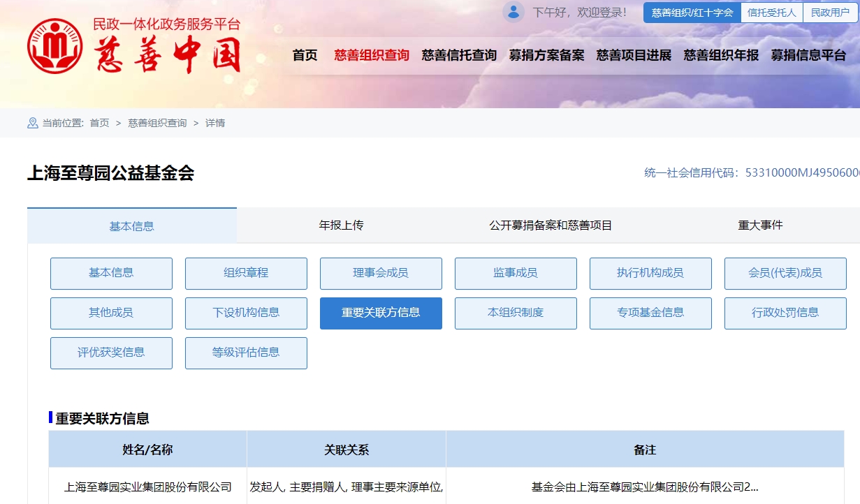The width and height of the screenshot is (860, 504).
Task: Open the 理事会成员 section
Action: 381,273
